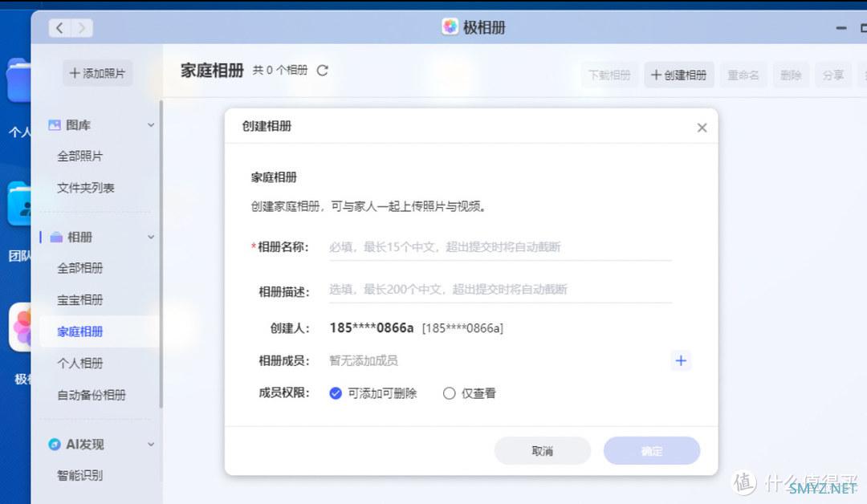The width and height of the screenshot is (867, 504).
Task: Click the 创建相册 toolbar button
Action: coord(679,75)
